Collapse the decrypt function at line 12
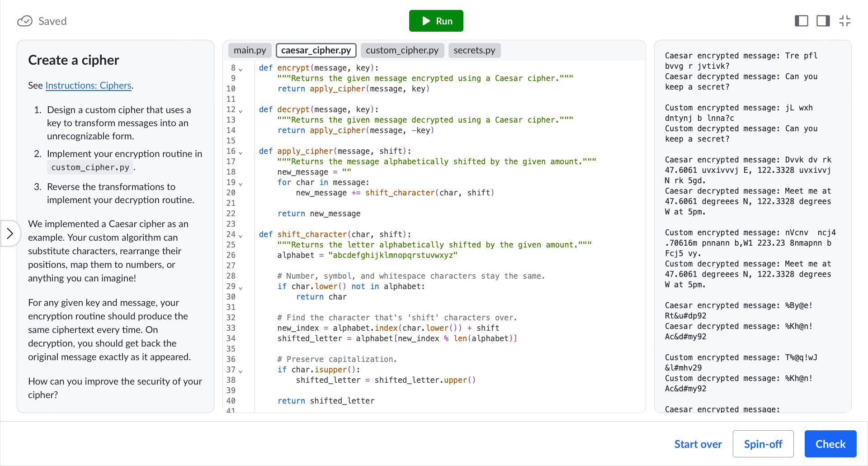 (x=241, y=111)
